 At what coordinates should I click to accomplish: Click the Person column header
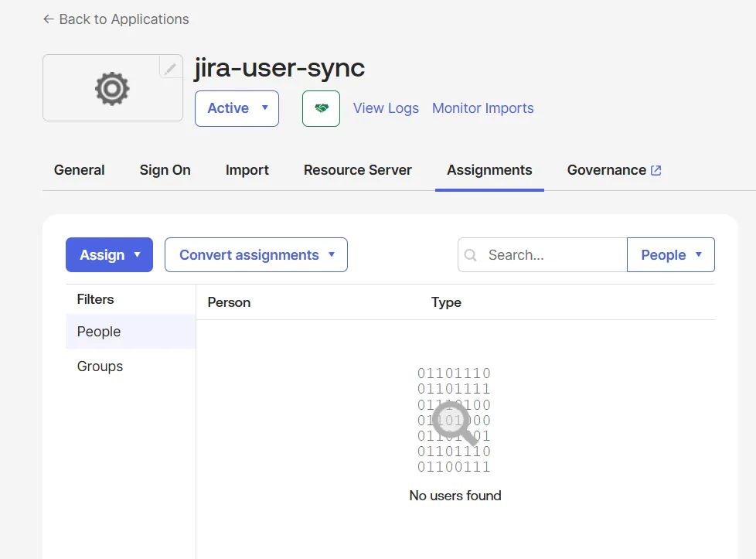pyautogui.click(x=229, y=302)
